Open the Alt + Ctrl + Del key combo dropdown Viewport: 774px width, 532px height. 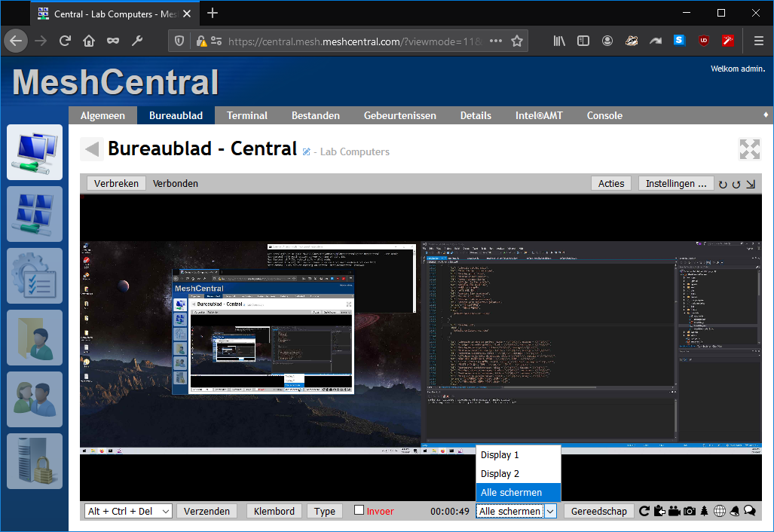[128, 511]
